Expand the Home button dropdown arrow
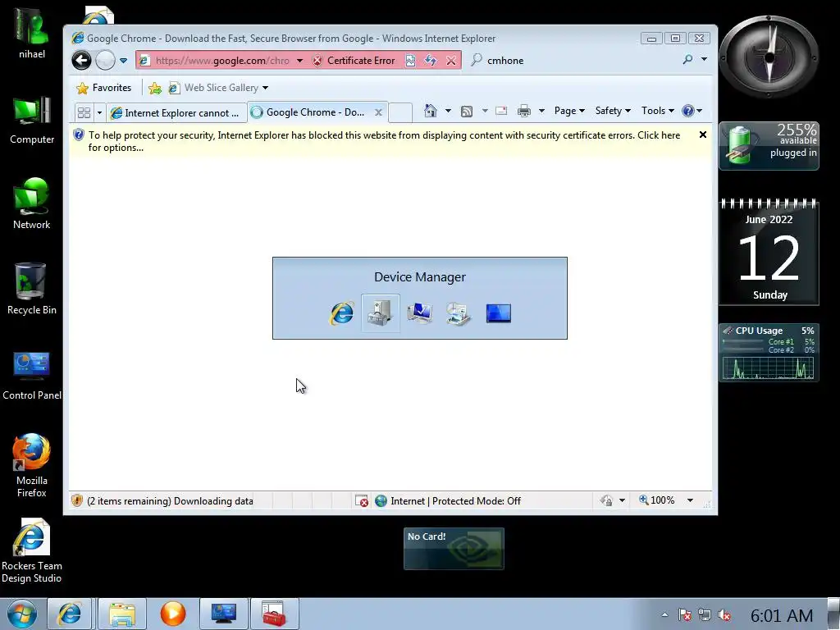The width and height of the screenshot is (840, 630). (448, 111)
